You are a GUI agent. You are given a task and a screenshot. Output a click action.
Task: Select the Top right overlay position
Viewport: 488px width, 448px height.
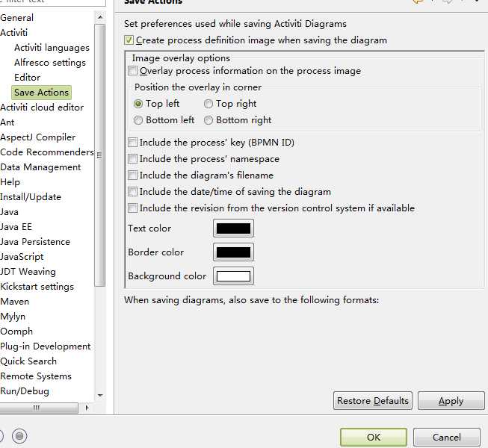[209, 104]
